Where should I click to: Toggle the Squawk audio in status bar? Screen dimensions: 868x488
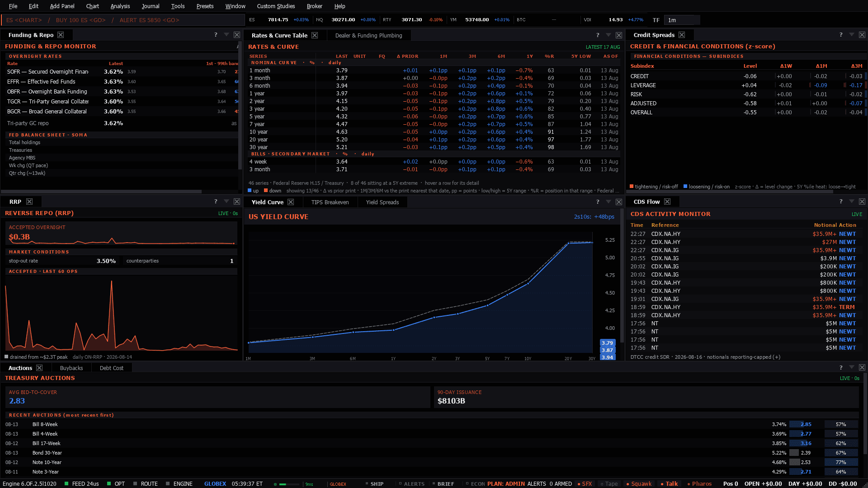coord(639,483)
